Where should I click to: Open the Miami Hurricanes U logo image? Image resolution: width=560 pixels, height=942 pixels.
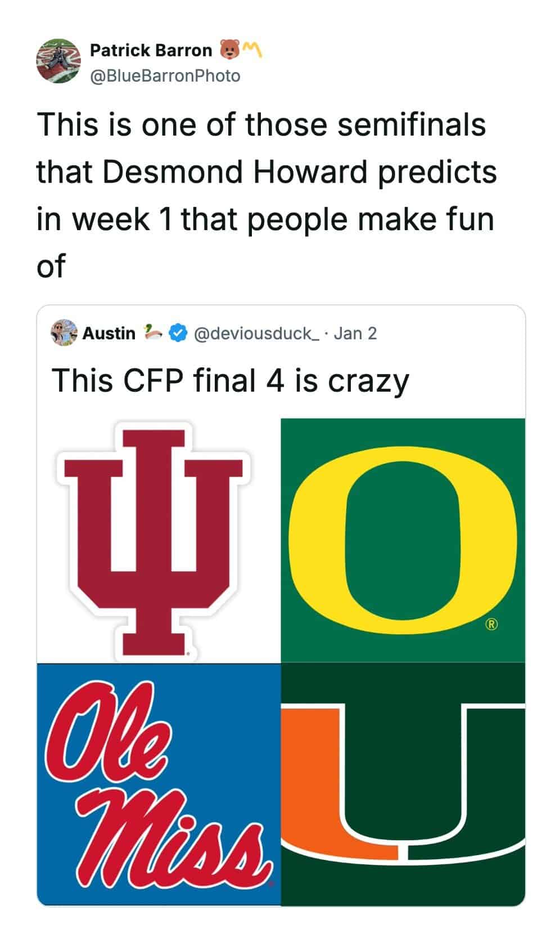(x=403, y=784)
